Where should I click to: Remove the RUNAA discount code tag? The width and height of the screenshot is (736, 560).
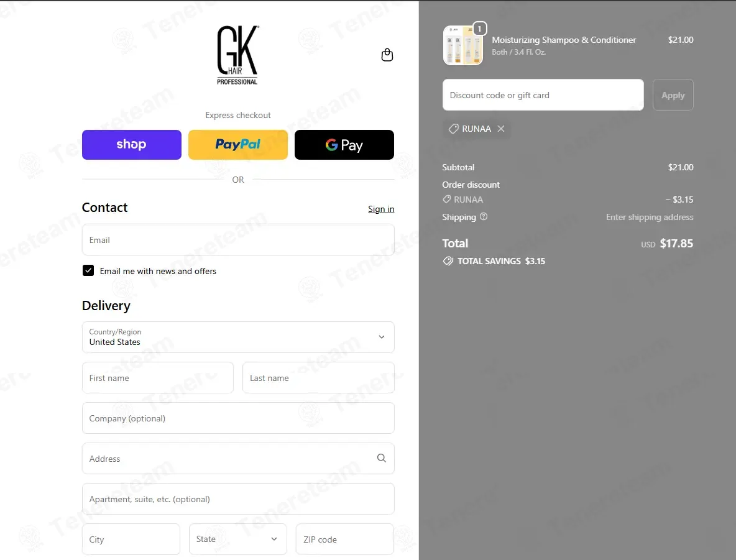[x=501, y=129]
